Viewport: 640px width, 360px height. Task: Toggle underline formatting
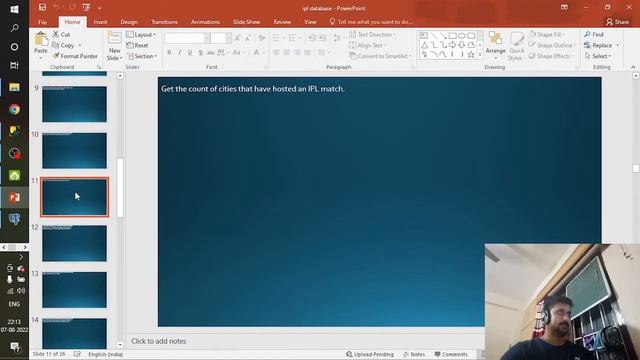pos(190,52)
